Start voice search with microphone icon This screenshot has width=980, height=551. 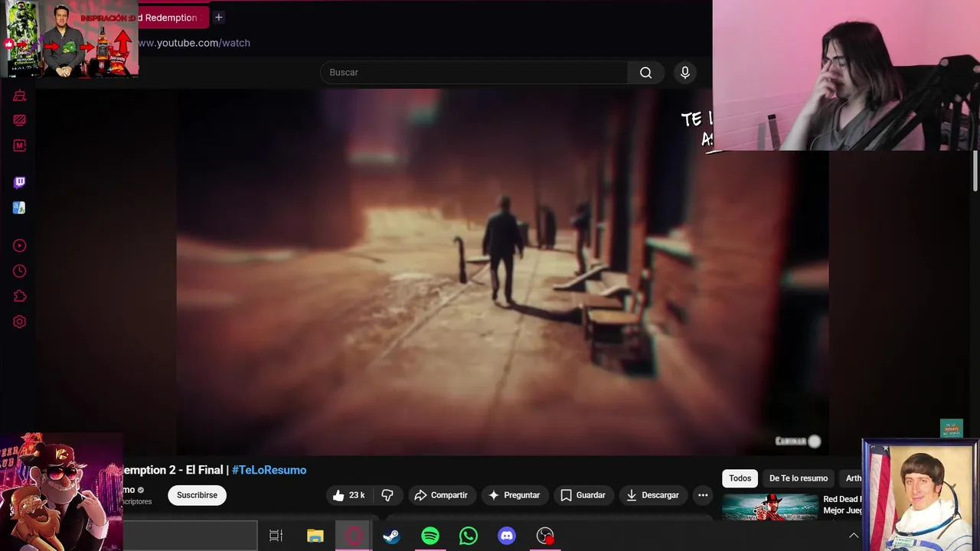pyautogui.click(x=685, y=73)
